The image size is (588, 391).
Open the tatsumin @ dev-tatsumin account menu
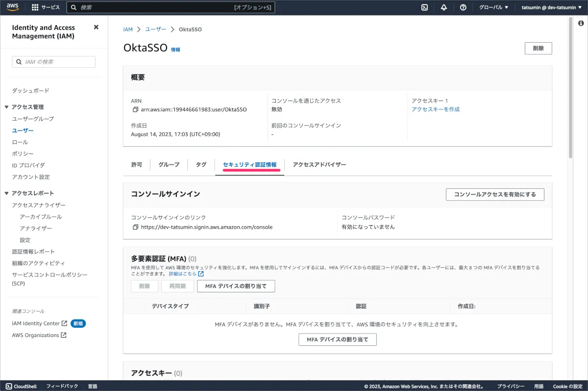click(552, 7)
